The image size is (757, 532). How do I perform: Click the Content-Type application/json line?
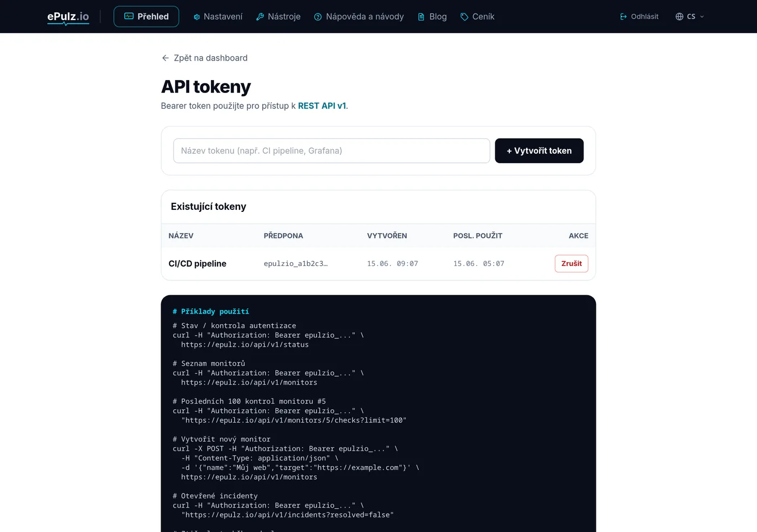(x=260, y=458)
